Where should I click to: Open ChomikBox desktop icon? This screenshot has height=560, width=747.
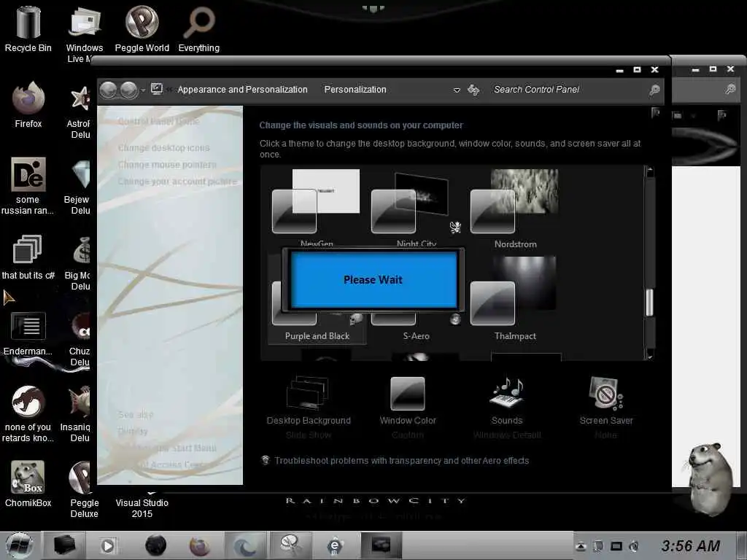[28, 483]
